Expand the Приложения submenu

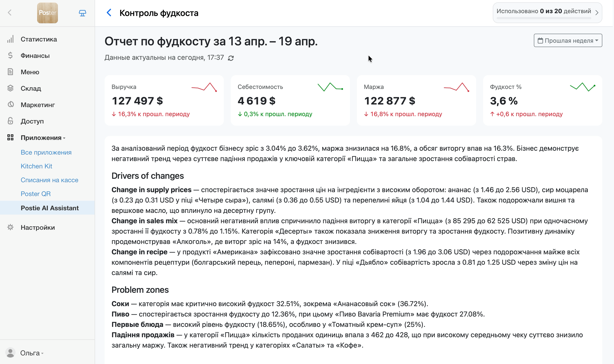coord(43,138)
